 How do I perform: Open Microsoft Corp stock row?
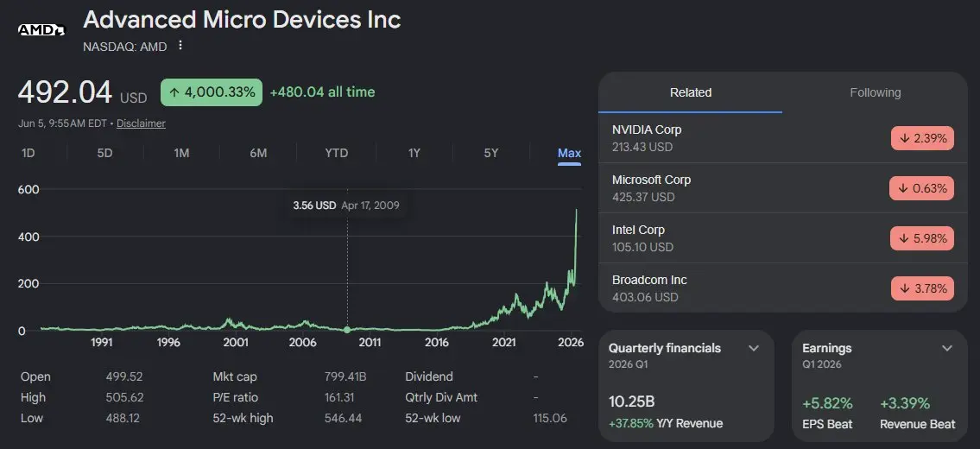point(782,188)
